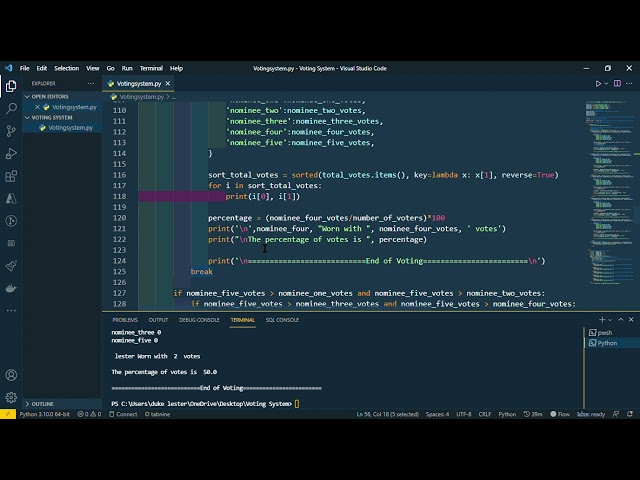The image size is (640, 480).
Task: Change UTF-8 file encoding
Action: (x=463, y=414)
